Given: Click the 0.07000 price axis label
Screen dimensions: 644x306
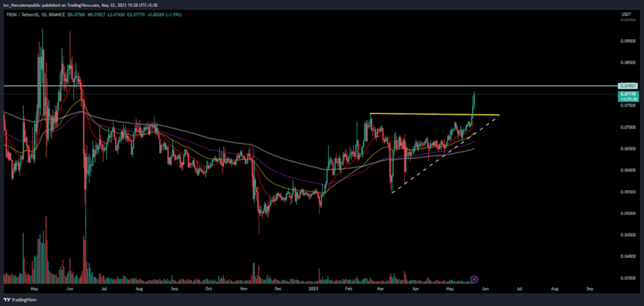Looking at the screenshot, I should 627,127.
